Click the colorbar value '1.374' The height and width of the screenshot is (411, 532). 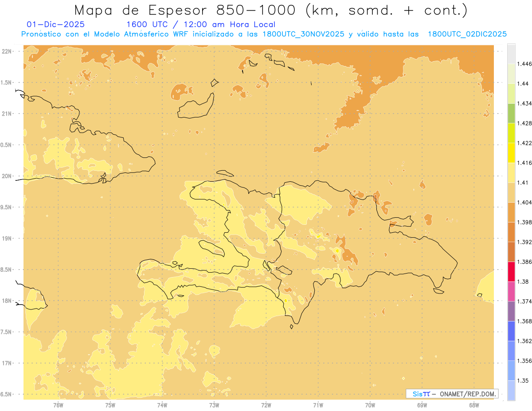tap(524, 301)
